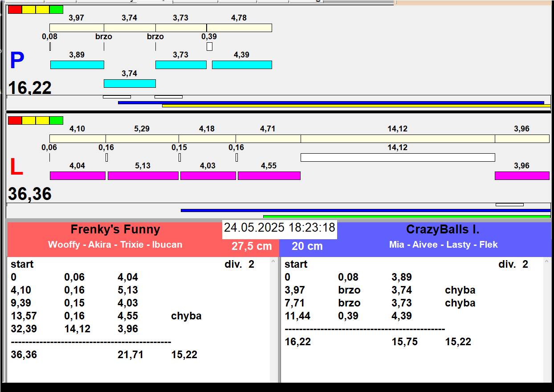Click the Frenky's Funny team header
This screenshot has height=392, width=554.
(x=115, y=230)
